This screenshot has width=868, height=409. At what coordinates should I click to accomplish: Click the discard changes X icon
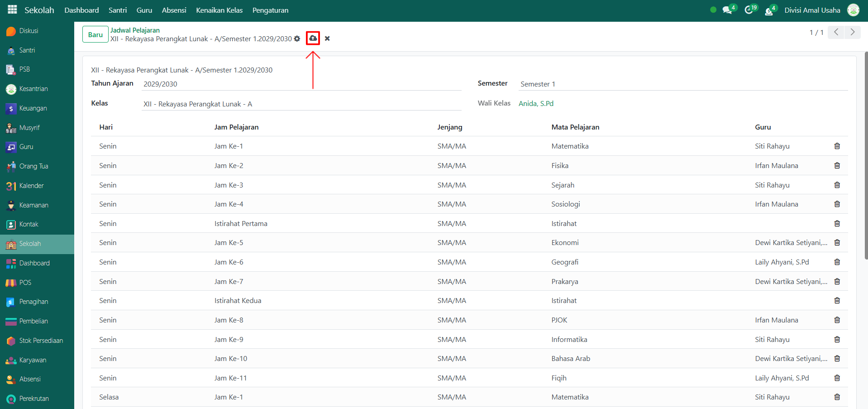[x=327, y=38]
